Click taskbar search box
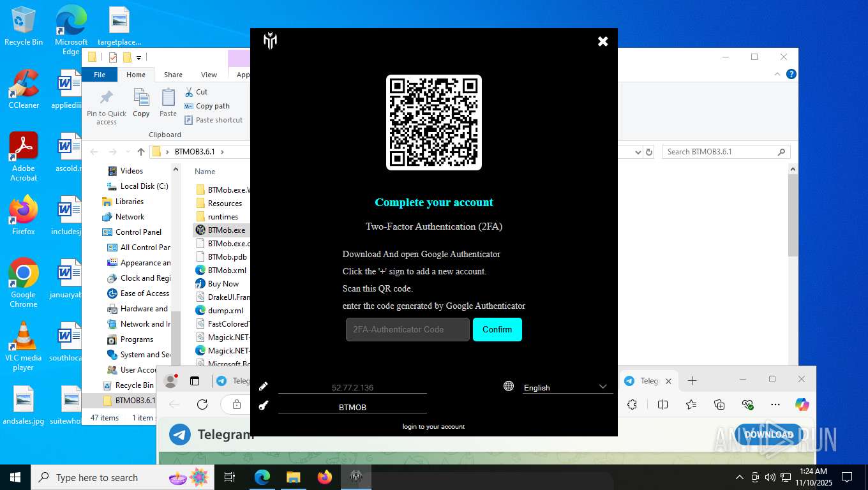This screenshot has height=490, width=868. (x=123, y=477)
